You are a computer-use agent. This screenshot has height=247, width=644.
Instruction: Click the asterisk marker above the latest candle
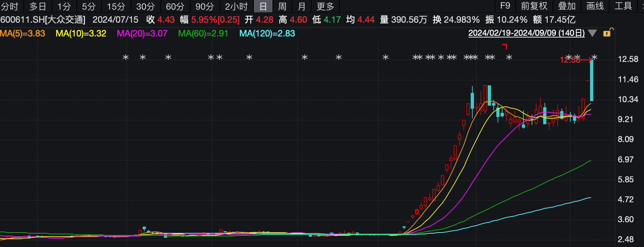click(594, 57)
